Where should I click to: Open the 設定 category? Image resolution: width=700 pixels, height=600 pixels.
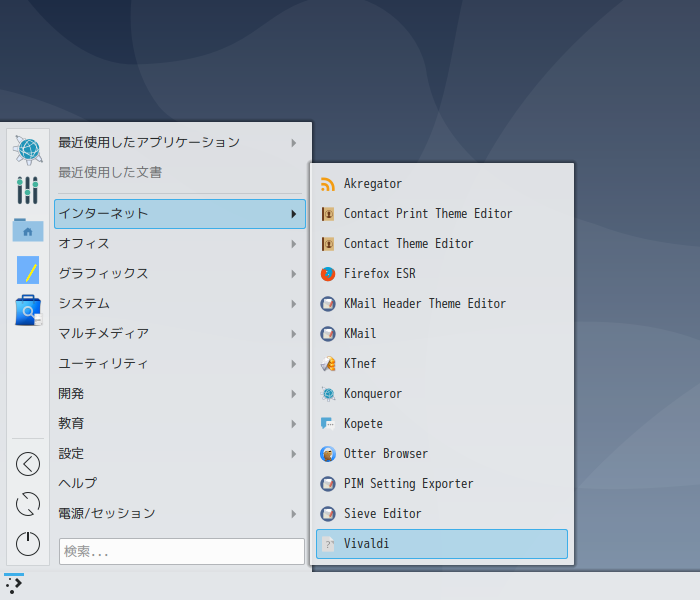pyautogui.click(x=179, y=454)
